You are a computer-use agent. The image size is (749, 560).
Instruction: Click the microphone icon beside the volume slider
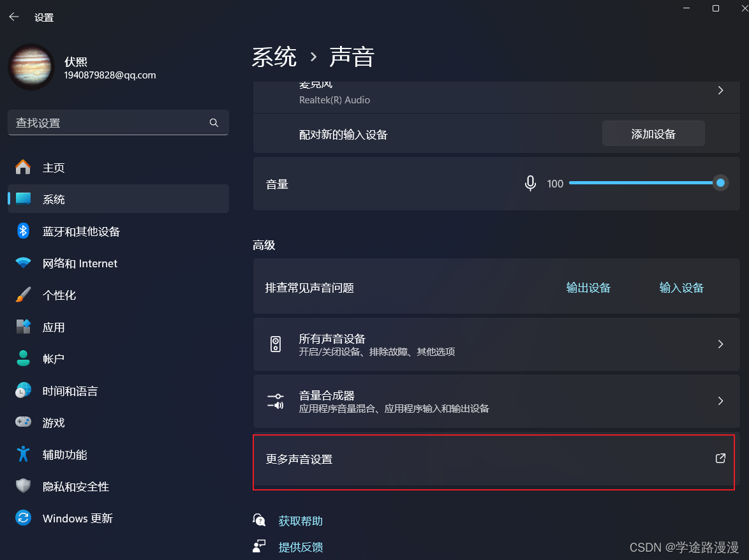point(530,183)
